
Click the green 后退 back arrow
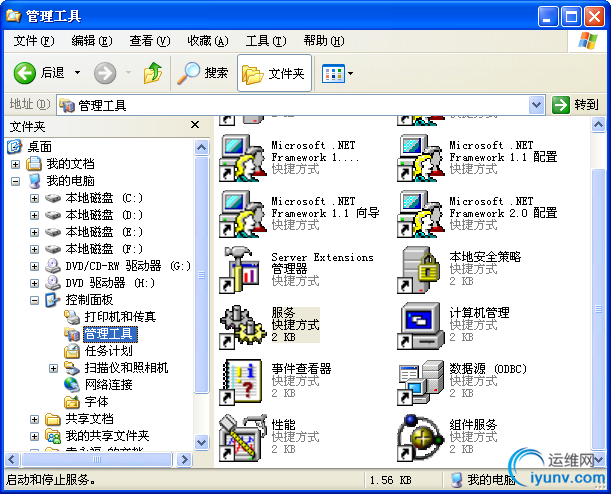(x=24, y=73)
